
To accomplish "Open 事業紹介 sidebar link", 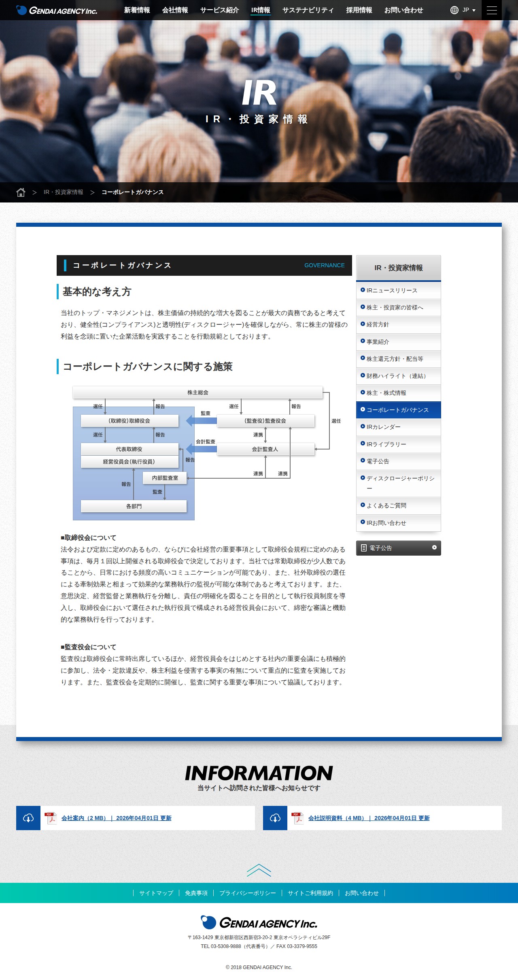I will 399,342.
